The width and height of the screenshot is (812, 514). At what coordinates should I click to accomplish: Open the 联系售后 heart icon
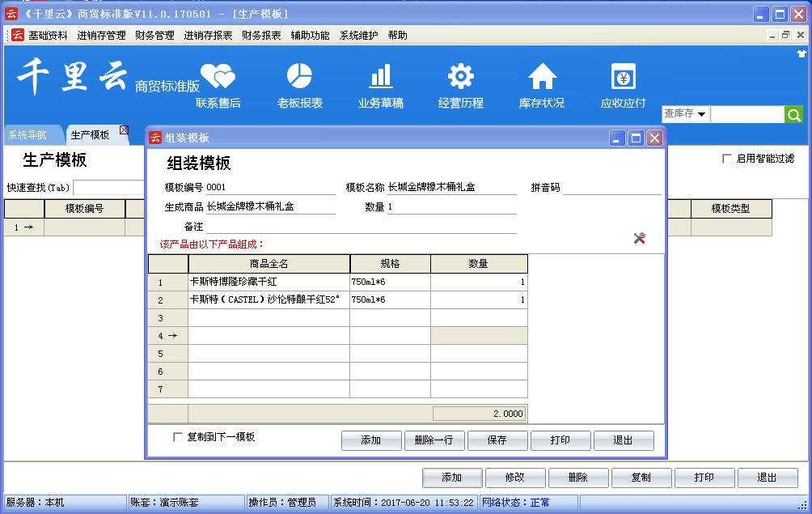click(x=218, y=77)
